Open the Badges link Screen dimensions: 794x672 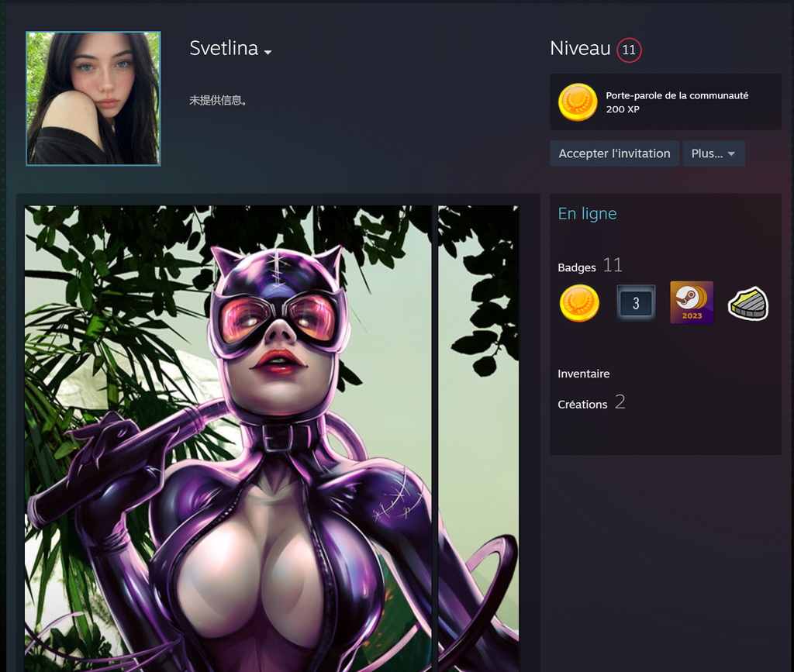577,267
